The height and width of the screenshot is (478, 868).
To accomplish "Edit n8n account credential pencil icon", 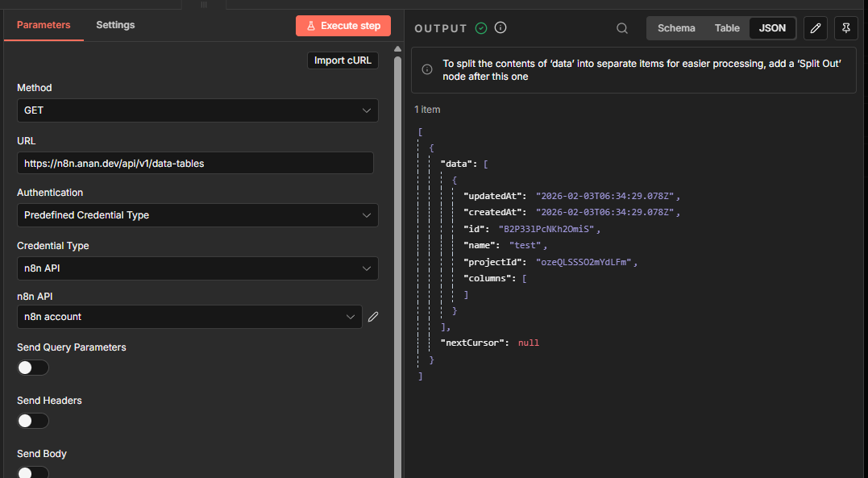I will [373, 317].
